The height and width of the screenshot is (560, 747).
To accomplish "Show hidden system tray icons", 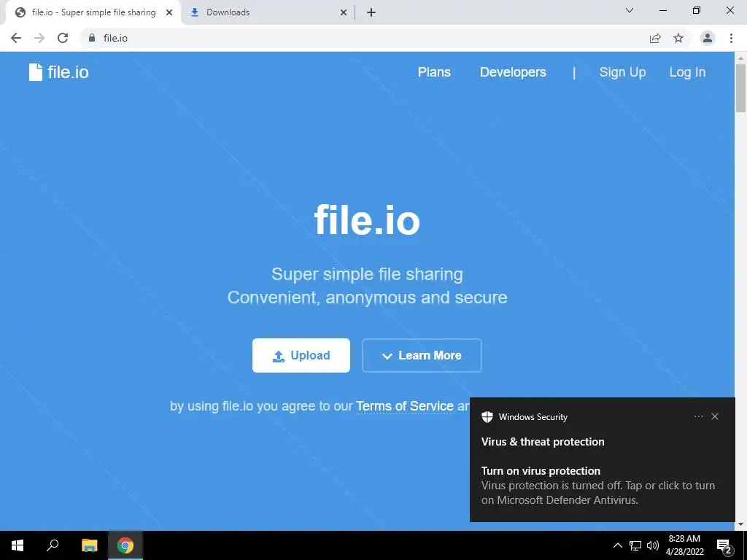I will 617,545.
